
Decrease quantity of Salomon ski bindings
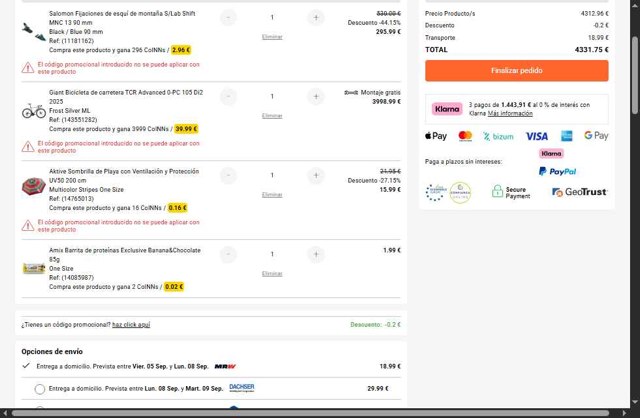(228, 18)
